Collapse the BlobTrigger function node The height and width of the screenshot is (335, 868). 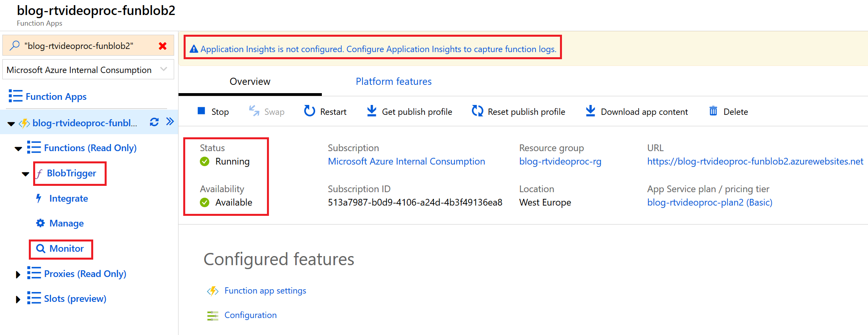(26, 174)
